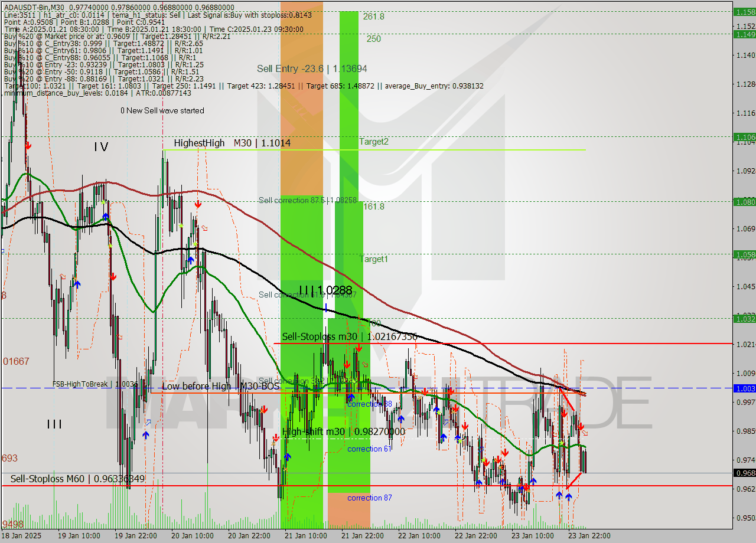This screenshot has height=543, width=756.
Task: Select the 'Sell correction 87.5 | 1.08258' label
Action: [x=308, y=200]
